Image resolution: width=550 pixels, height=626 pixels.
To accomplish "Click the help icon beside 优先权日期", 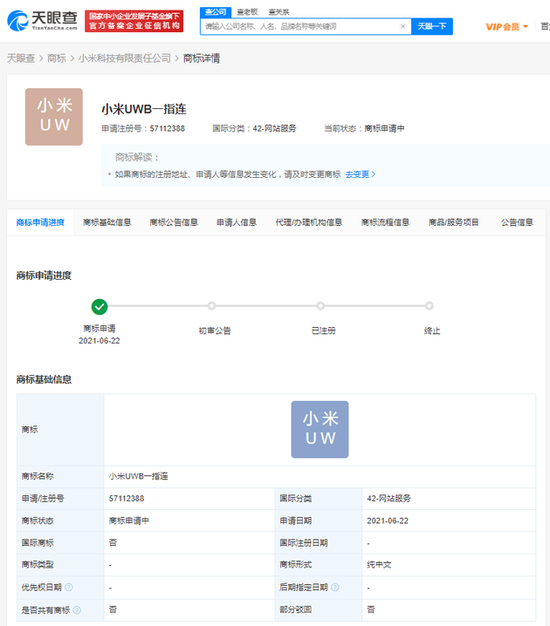I will 69,587.
